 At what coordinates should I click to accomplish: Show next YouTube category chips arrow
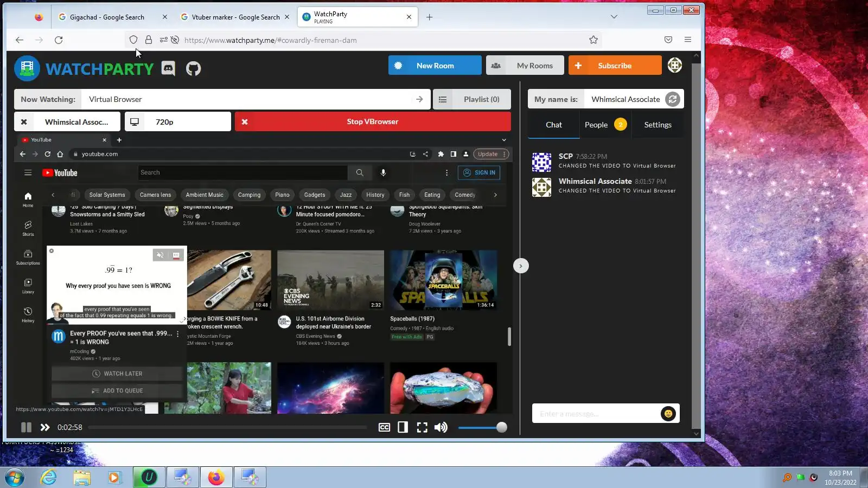495,195
